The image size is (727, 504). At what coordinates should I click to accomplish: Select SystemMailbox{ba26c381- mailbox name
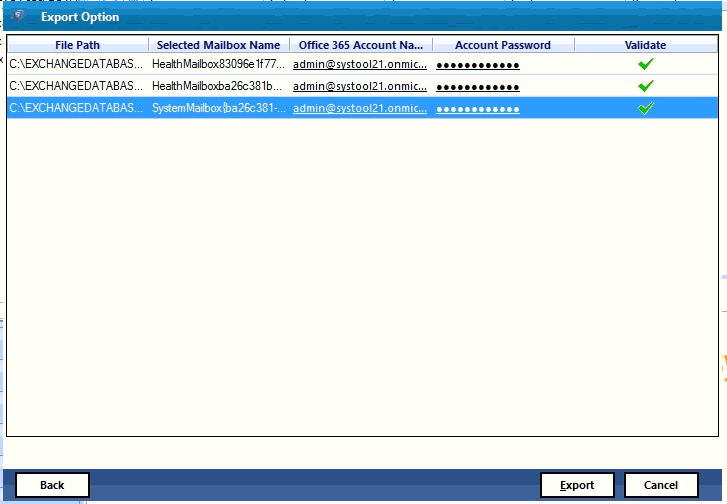click(x=219, y=108)
